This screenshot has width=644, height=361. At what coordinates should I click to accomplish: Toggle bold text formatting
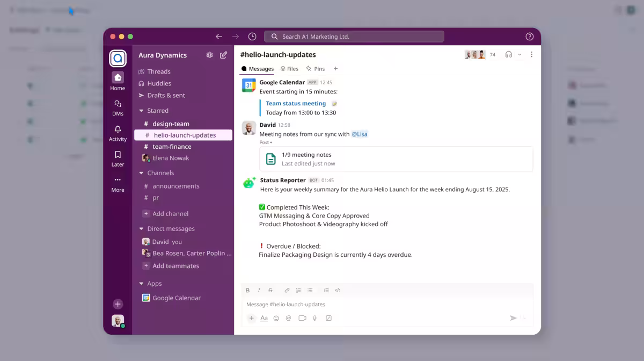pos(247,290)
